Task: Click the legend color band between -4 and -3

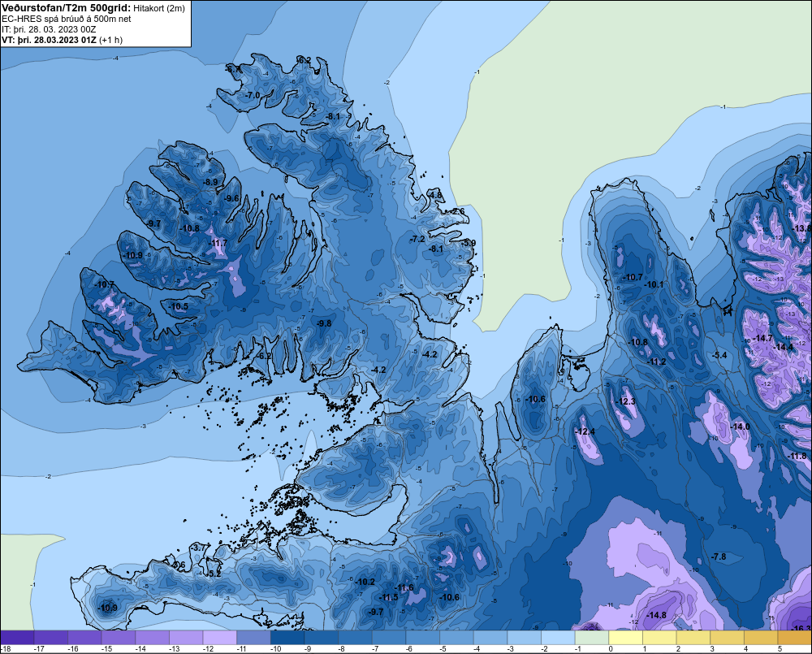Action: point(491,638)
